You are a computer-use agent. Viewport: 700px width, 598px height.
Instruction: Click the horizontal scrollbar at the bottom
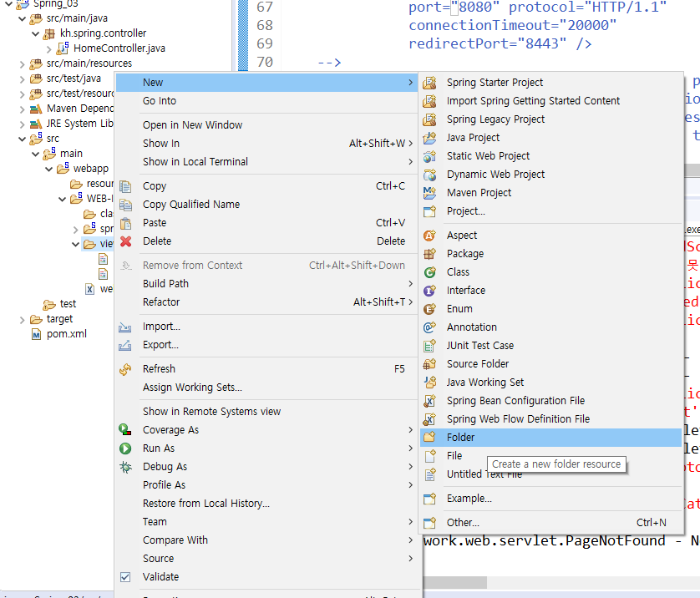coord(455,582)
